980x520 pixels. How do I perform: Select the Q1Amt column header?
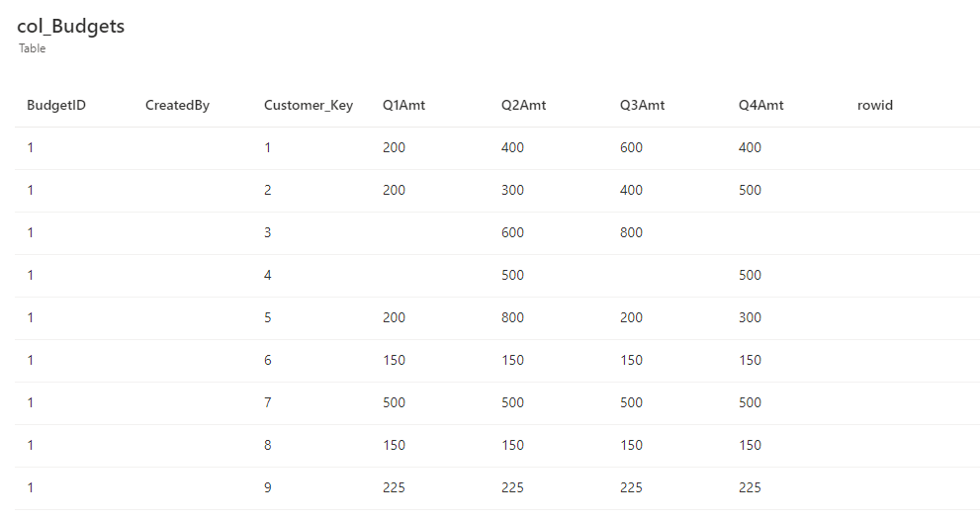(403, 105)
